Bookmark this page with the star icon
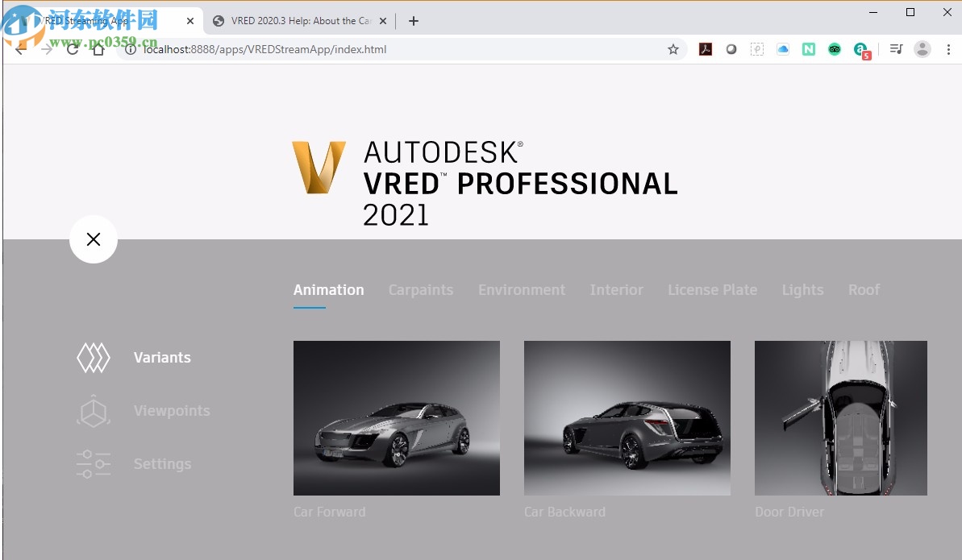 (x=673, y=49)
